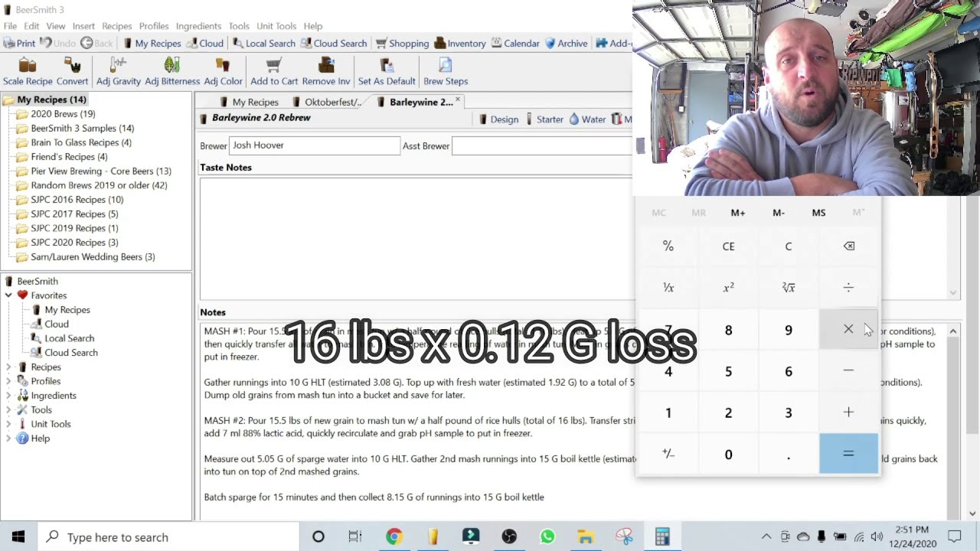Open My Recipes from the top toolbar

[152, 44]
